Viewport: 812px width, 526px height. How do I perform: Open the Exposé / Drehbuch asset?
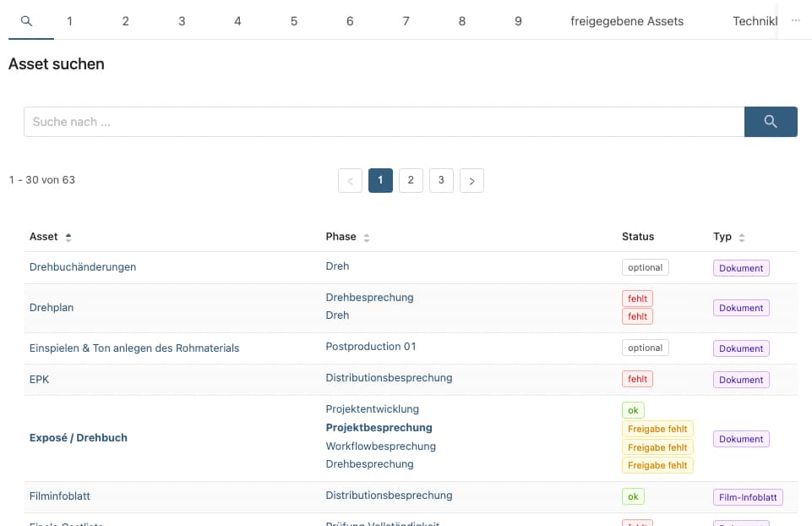coord(79,438)
